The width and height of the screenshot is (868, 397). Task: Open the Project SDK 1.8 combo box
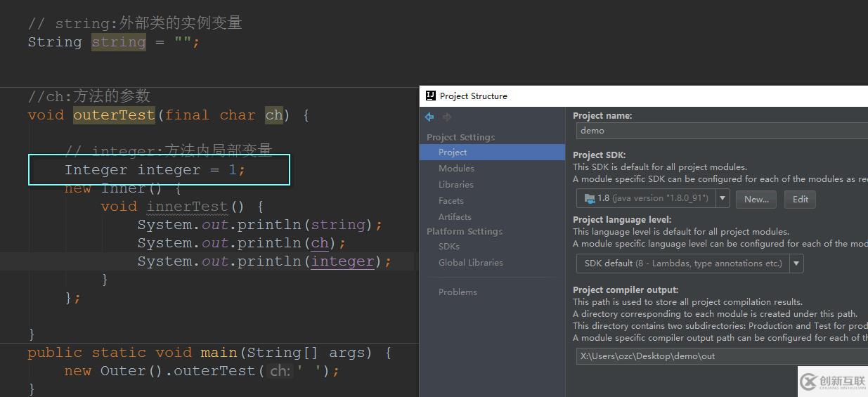(652, 199)
